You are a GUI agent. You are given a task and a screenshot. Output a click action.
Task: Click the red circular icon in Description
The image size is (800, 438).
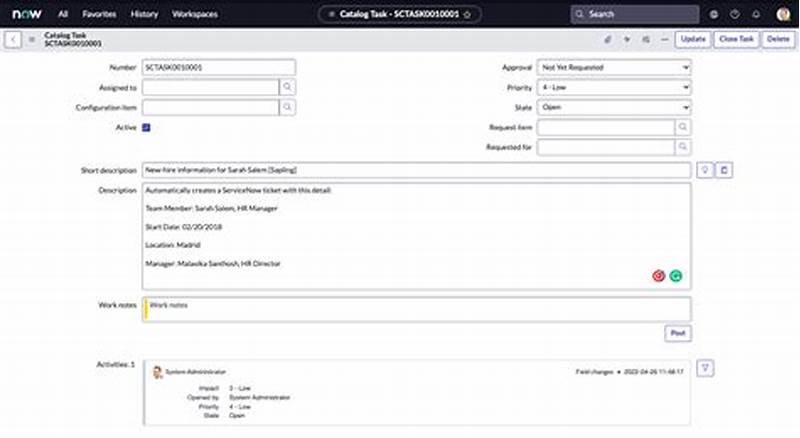(x=659, y=276)
